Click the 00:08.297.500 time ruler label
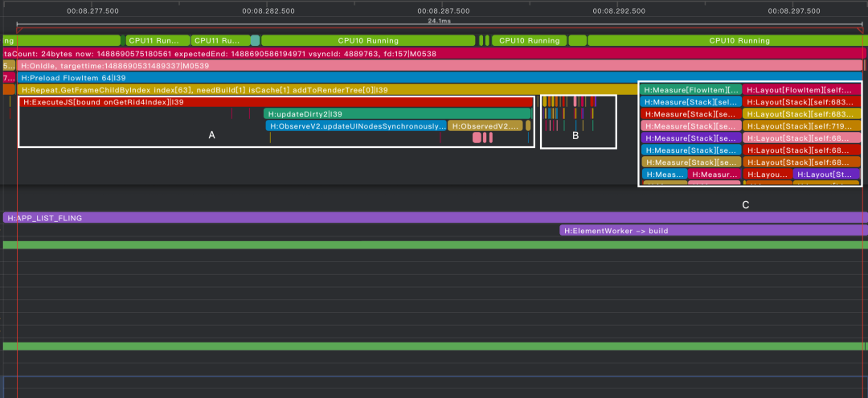Image resolution: width=868 pixels, height=398 pixels. pyautogui.click(x=794, y=10)
